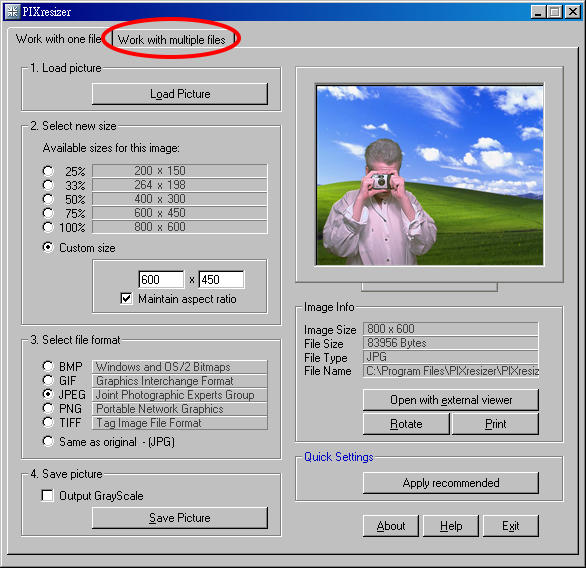Switch to Work with multiple files tab
Image resolution: width=586 pixels, height=568 pixels.
[172, 40]
